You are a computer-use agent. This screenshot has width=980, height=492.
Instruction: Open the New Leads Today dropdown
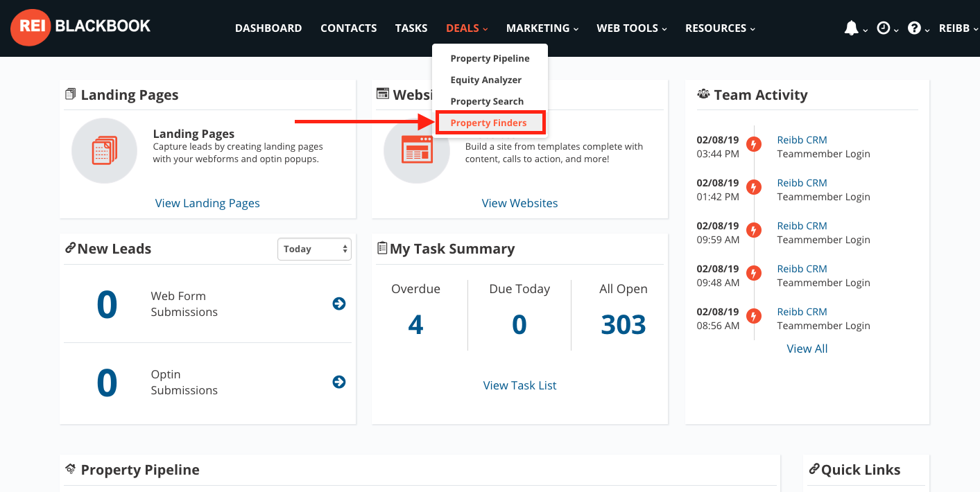314,249
